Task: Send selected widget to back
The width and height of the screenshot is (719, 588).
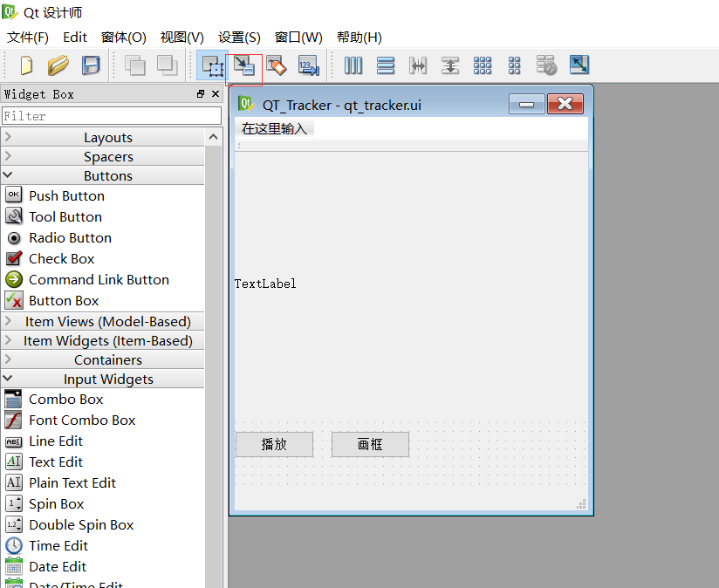Action: [134, 65]
